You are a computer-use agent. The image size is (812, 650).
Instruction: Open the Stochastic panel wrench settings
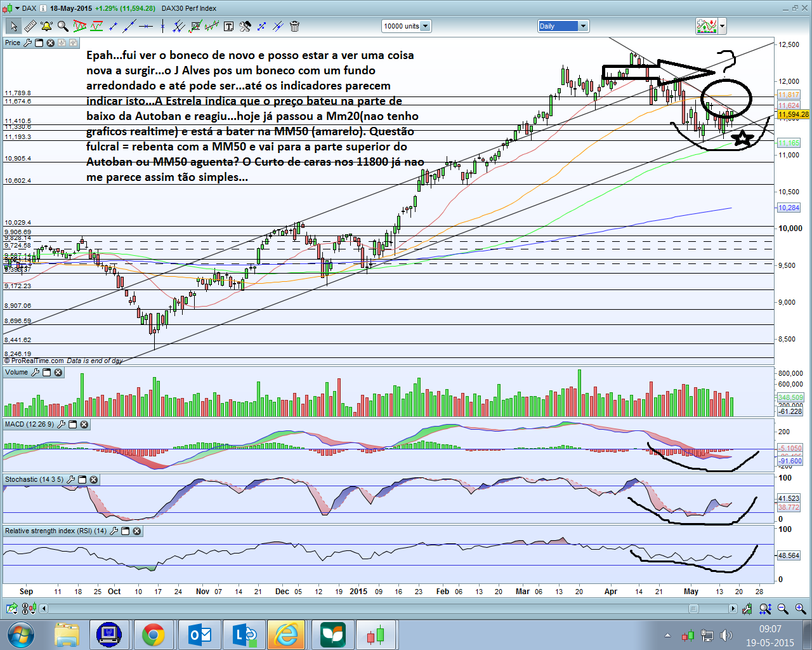coord(70,479)
